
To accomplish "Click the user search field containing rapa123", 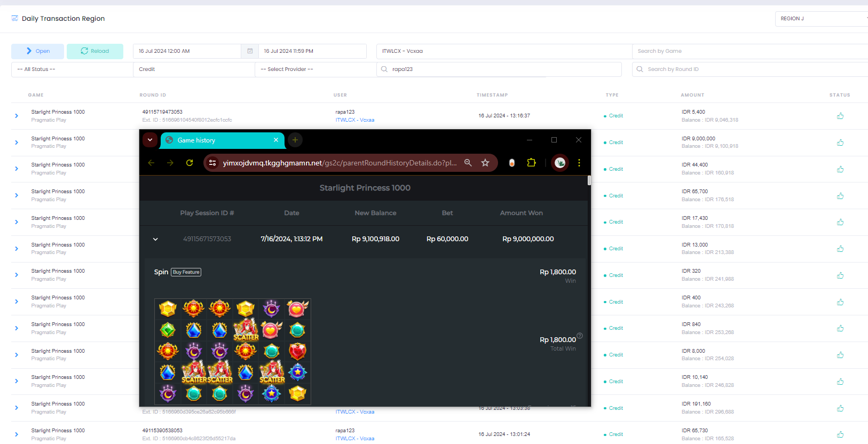I will (499, 69).
